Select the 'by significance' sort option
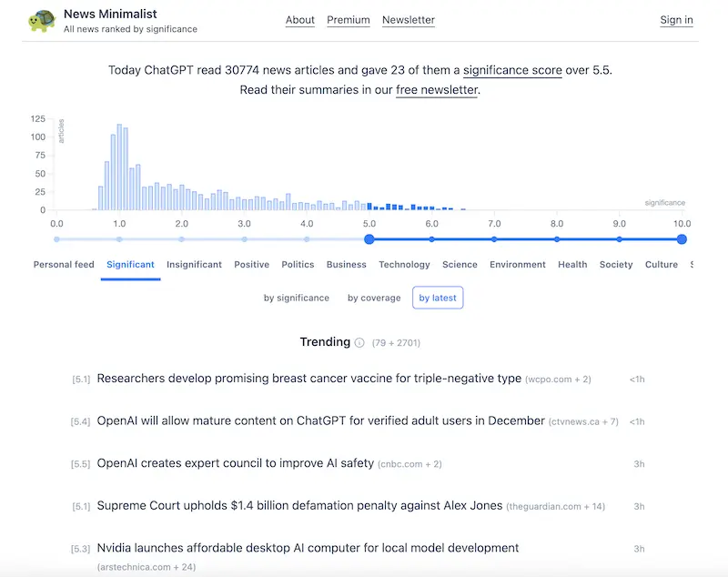 297,298
